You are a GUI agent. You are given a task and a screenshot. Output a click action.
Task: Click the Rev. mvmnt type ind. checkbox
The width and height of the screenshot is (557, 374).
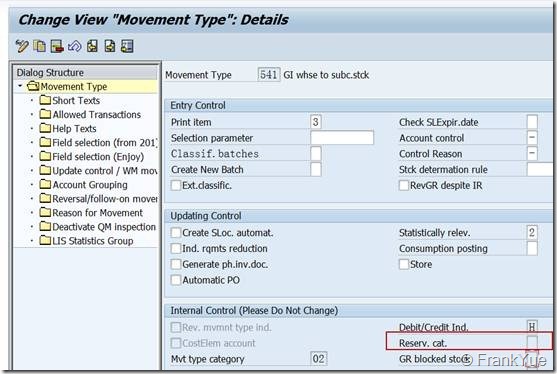point(176,327)
